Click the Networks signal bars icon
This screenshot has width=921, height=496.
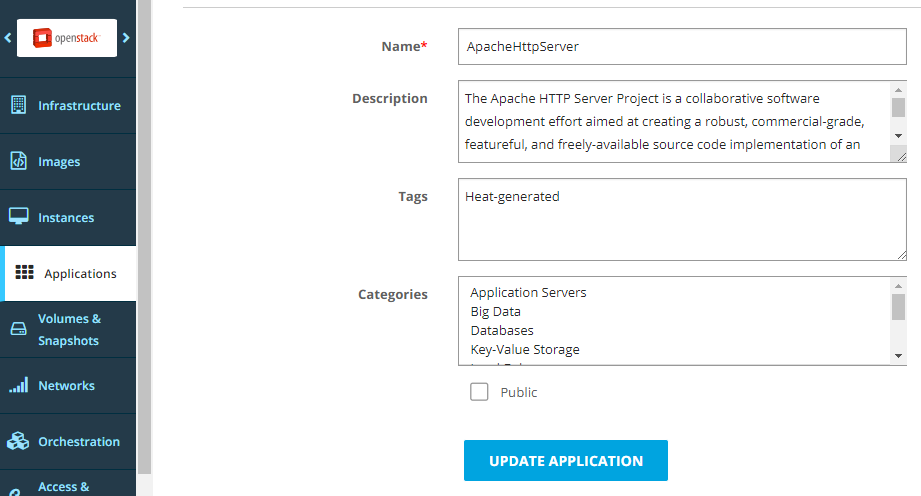click(18, 385)
